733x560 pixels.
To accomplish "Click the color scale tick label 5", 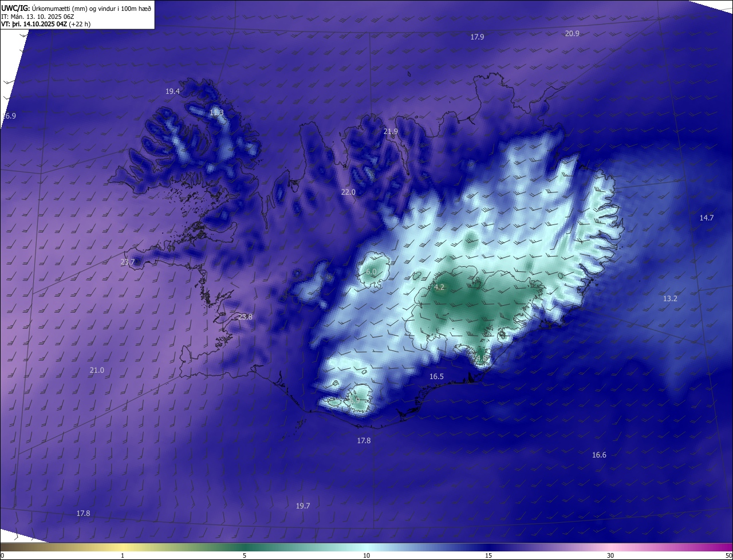I will pos(245,555).
